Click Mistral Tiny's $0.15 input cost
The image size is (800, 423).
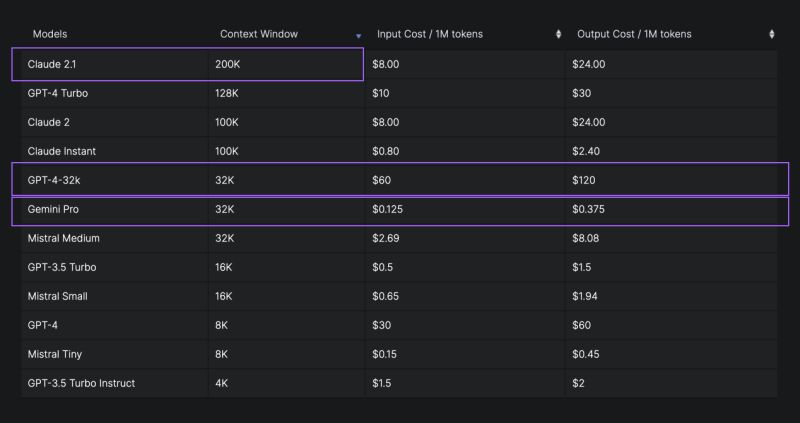coord(386,354)
